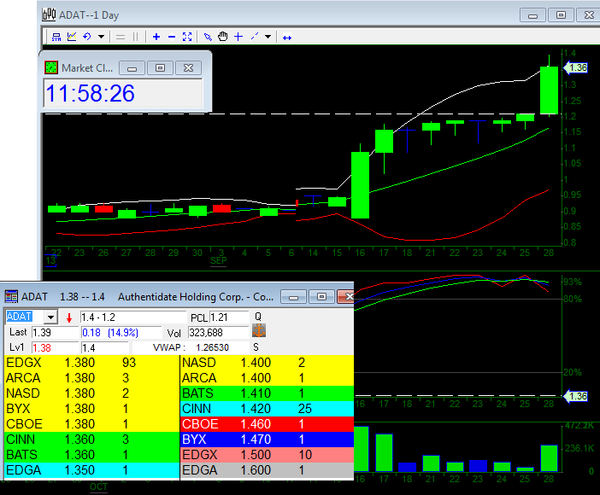Select the NASD bid row at 1.380
600x495 pixels.
click(91, 393)
